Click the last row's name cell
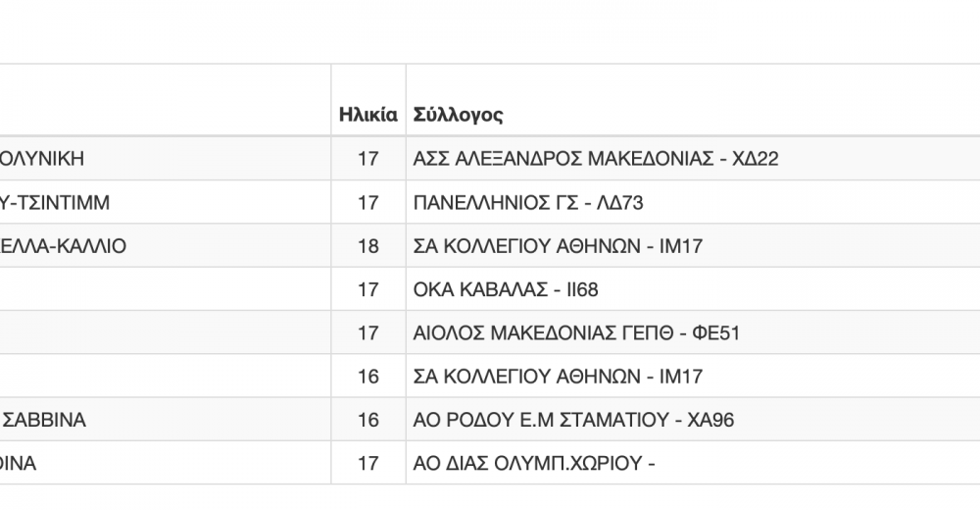Viewport: 980px width, 510px height. (165, 463)
